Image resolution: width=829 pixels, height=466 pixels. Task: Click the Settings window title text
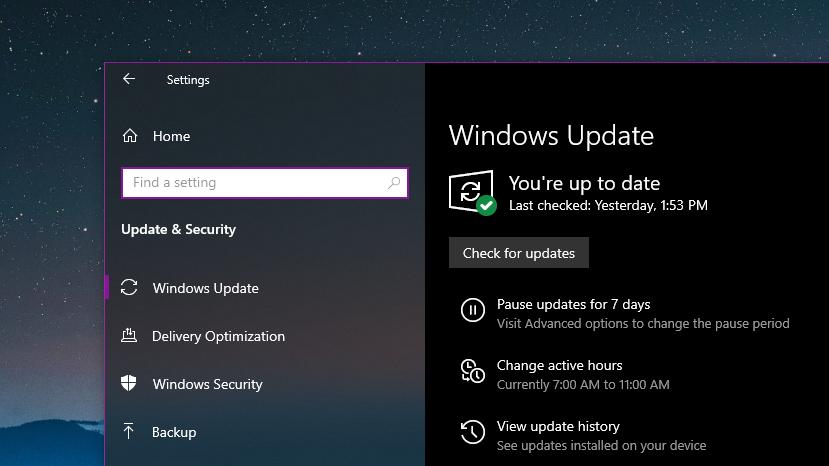coord(188,80)
